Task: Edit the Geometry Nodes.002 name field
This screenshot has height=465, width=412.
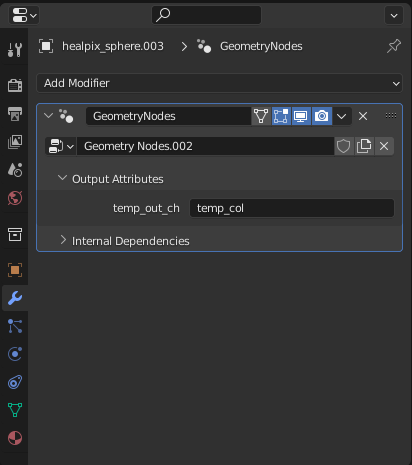Action: (x=205, y=146)
